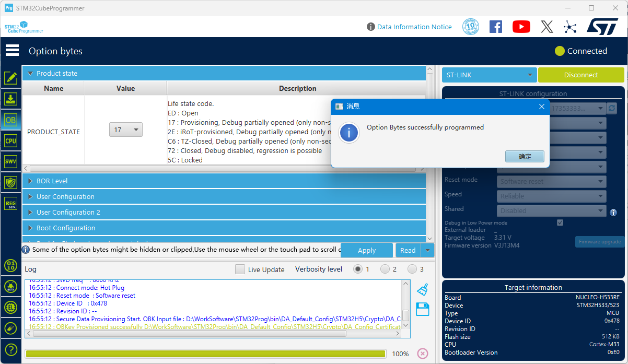Click the Firmware upgrade button
Image resolution: width=628 pixels, height=364 pixels.
(x=600, y=242)
